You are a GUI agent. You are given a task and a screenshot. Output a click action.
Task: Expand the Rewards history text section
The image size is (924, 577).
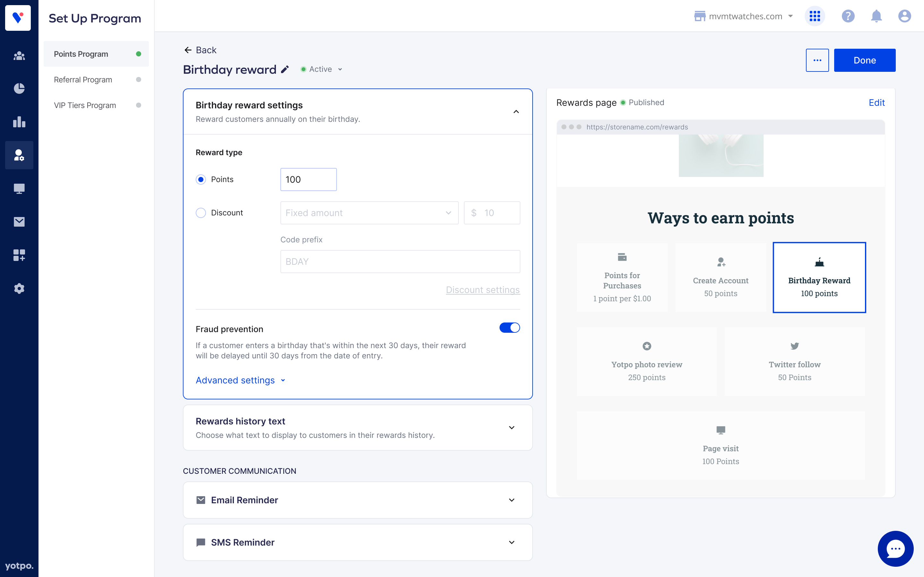pos(512,427)
